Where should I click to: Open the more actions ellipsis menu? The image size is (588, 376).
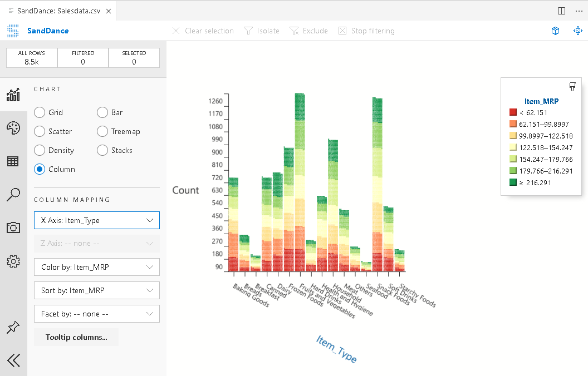click(x=579, y=11)
